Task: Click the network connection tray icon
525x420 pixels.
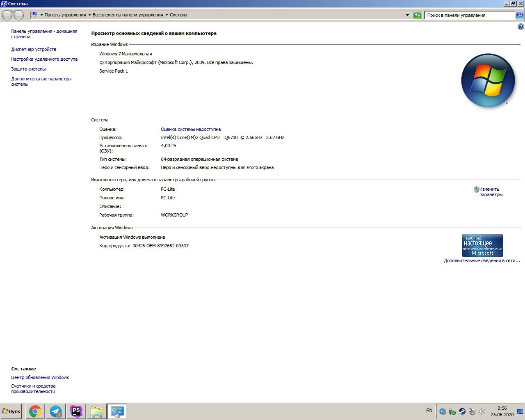Action: pyautogui.click(x=472, y=411)
